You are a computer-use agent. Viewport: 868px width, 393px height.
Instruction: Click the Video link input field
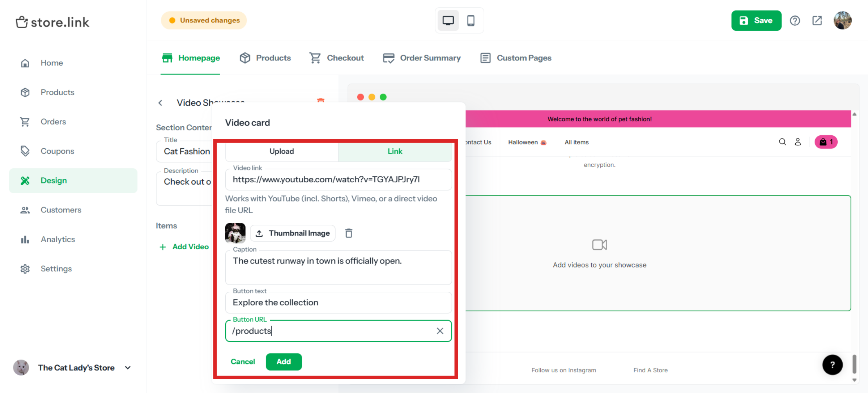(339, 179)
